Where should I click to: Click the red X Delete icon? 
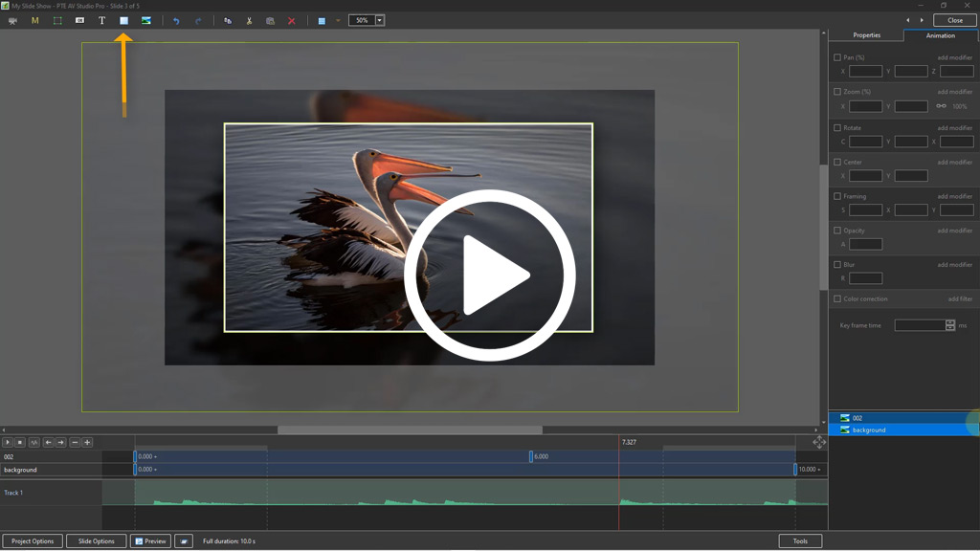(x=291, y=21)
